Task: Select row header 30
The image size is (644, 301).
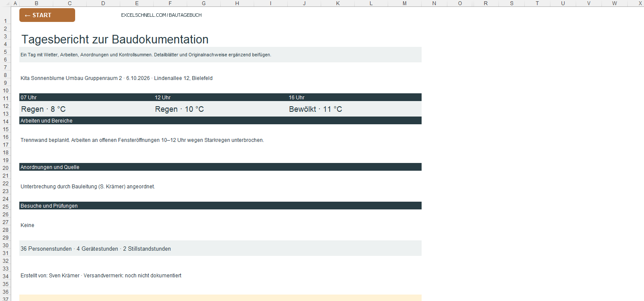Action: (x=6, y=245)
